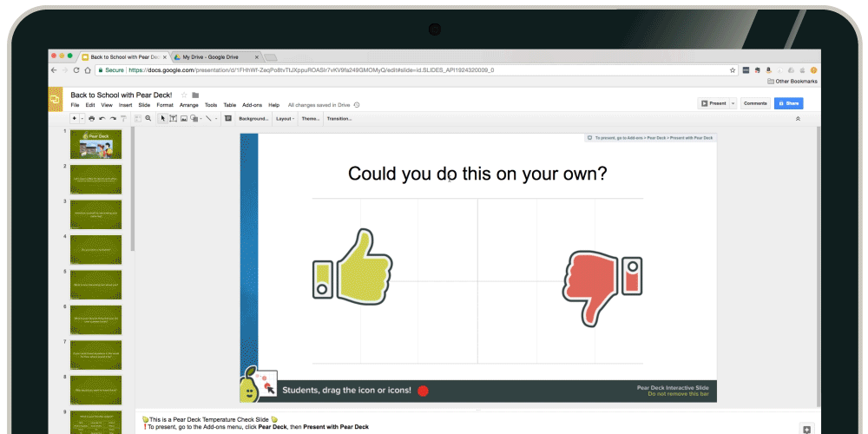Screen dimensions: 868x434
Task: Select the Text box tool
Action: click(174, 118)
